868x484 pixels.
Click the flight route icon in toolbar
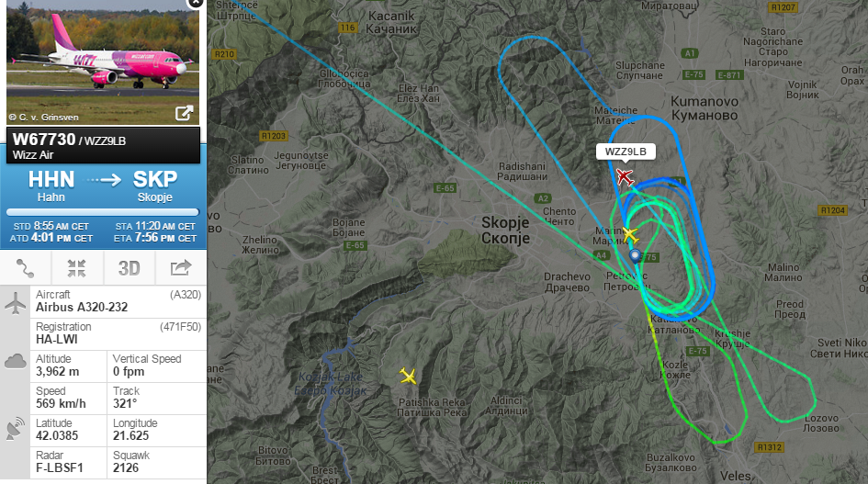[x=26, y=268]
